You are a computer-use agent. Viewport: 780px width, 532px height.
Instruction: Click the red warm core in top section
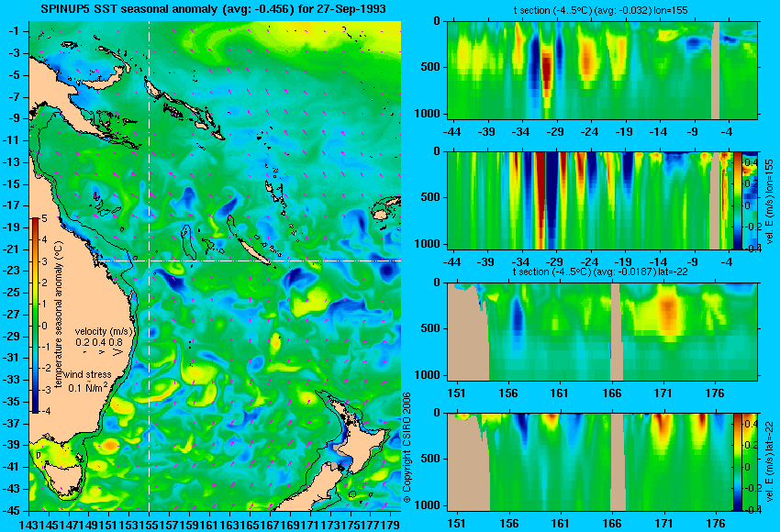pyautogui.click(x=546, y=72)
